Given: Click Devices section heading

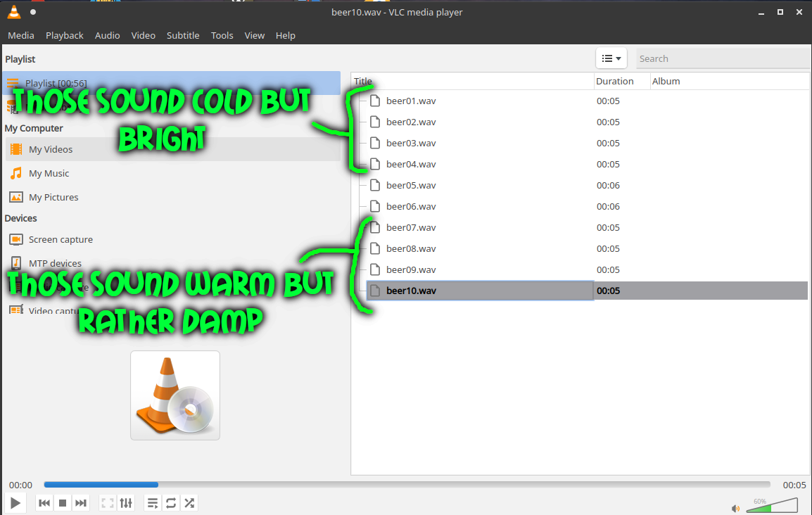Looking at the screenshot, I should click(x=20, y=218).
